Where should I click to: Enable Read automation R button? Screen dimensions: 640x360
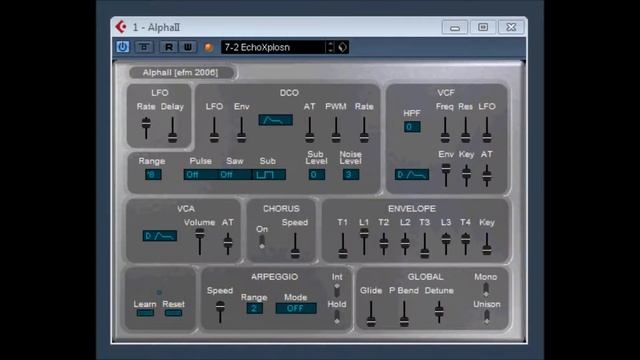click(168, 47)
